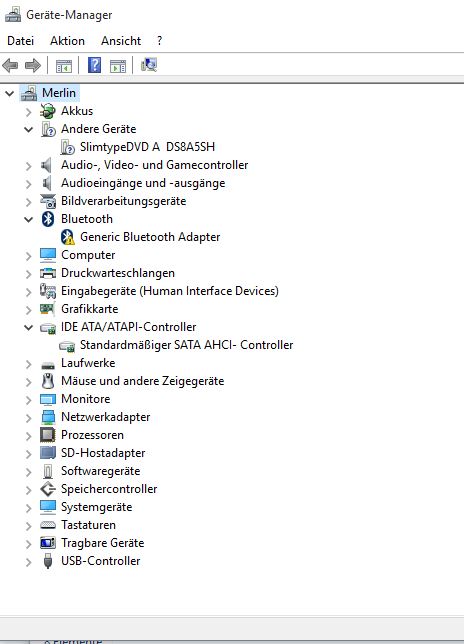
Task: Click the forward arrow toolbar icon
Action: pos(33,65)
